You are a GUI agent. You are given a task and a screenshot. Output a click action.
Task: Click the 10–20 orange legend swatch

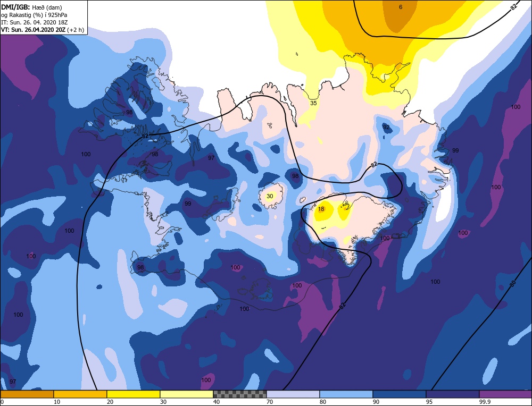(x=80, y=394)
